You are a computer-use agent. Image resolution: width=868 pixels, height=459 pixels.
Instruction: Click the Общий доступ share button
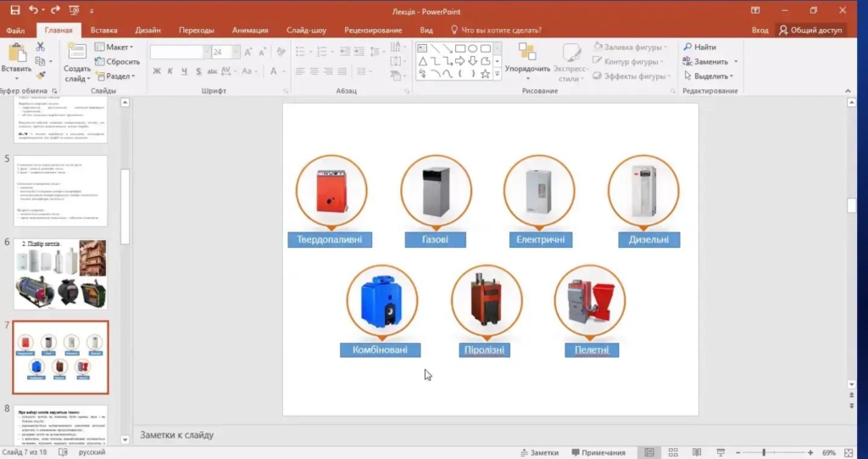pos(810,30)
